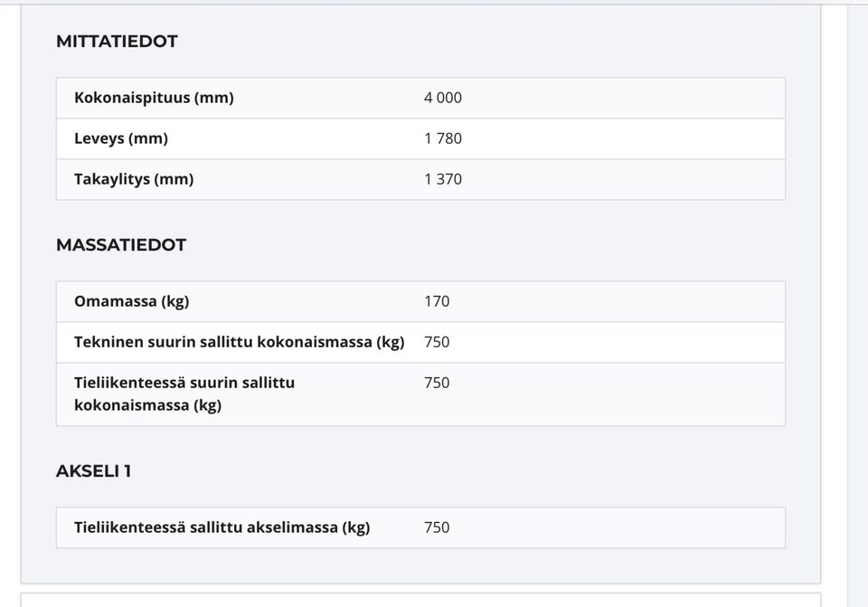Select the Leveys (mm) row label
This screenshot has height=607, width=868.
pyautogui.click(x=121, y=138)
